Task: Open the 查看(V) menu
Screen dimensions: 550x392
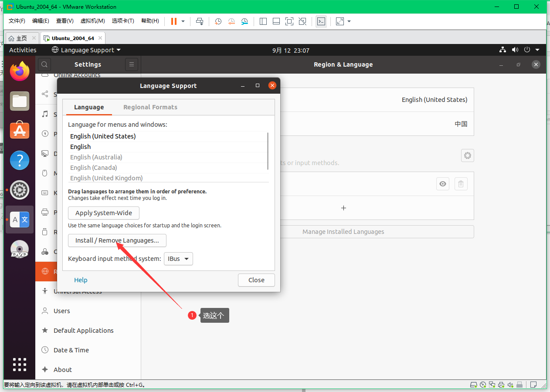Action: [x=65, y=21]
